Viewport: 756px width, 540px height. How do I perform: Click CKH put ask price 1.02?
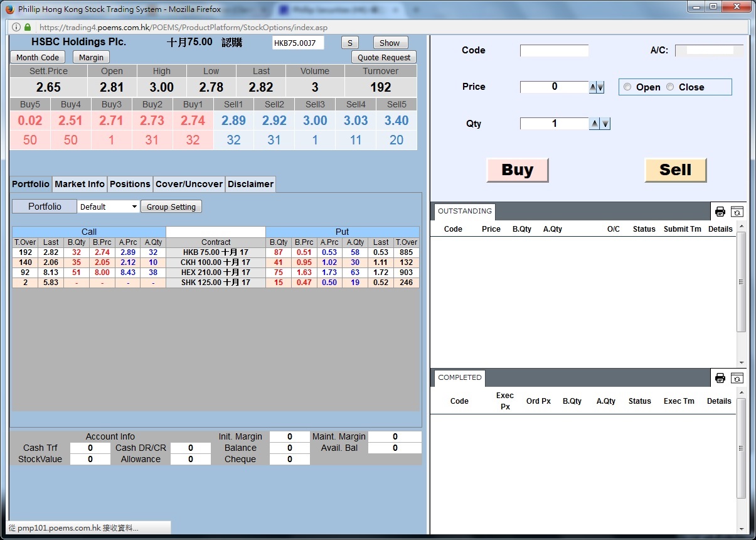(x=329, y=262)
